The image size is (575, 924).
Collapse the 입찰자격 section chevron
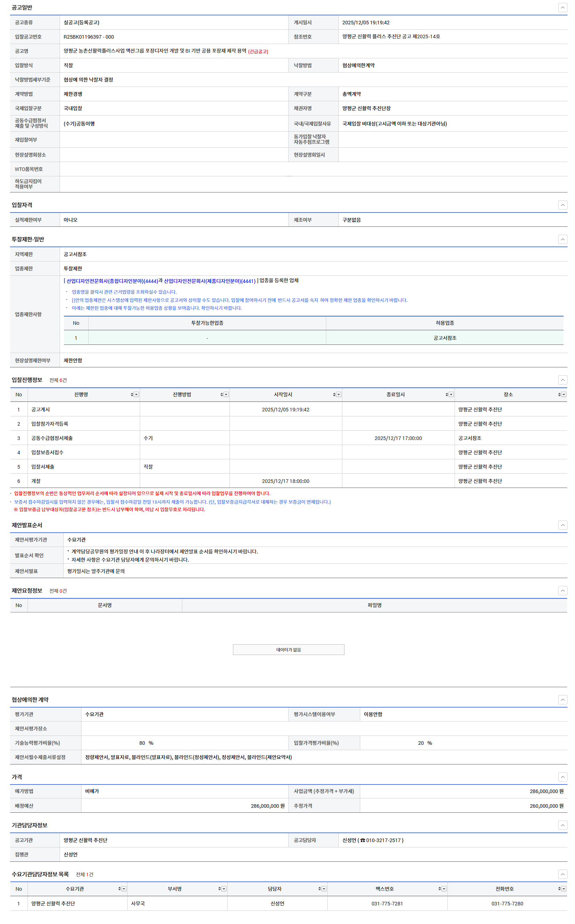pyautogui.click(x=562, y=205)
